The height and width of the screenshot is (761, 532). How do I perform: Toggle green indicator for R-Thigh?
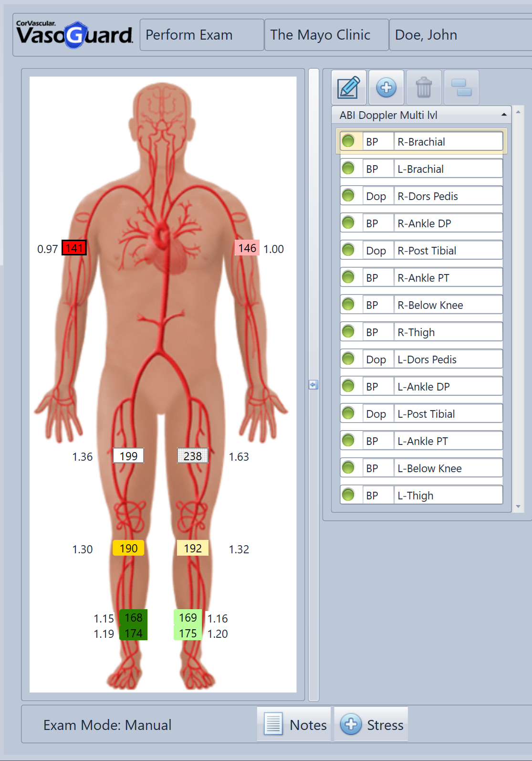pos(349,332)
